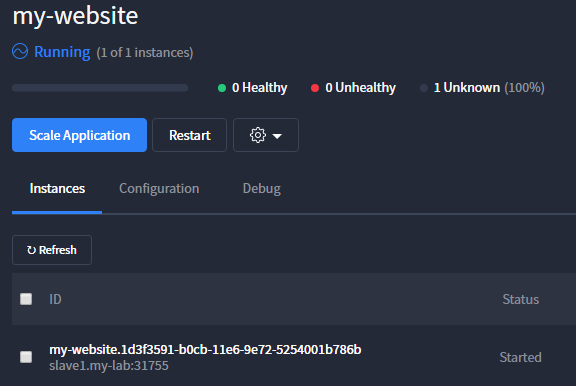576x386 pixels.
Task: Switch to the Instances tab
Action: pos(57,188)
